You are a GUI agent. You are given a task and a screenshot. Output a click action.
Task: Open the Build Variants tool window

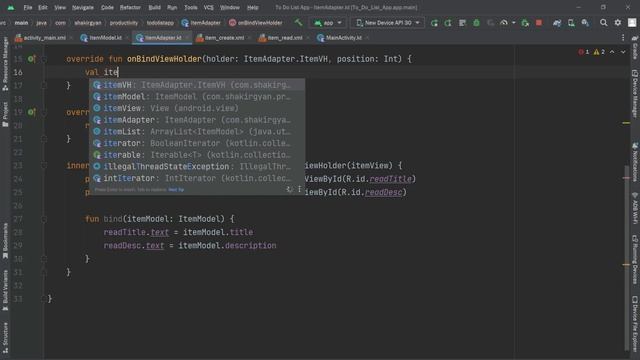click(5, 291)
